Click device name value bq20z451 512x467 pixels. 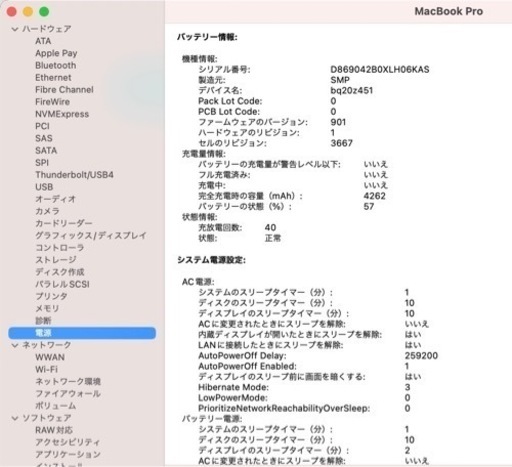pos(352,91)
